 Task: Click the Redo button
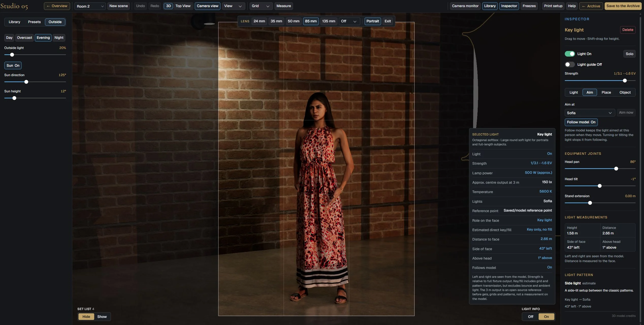pos(155,6)
